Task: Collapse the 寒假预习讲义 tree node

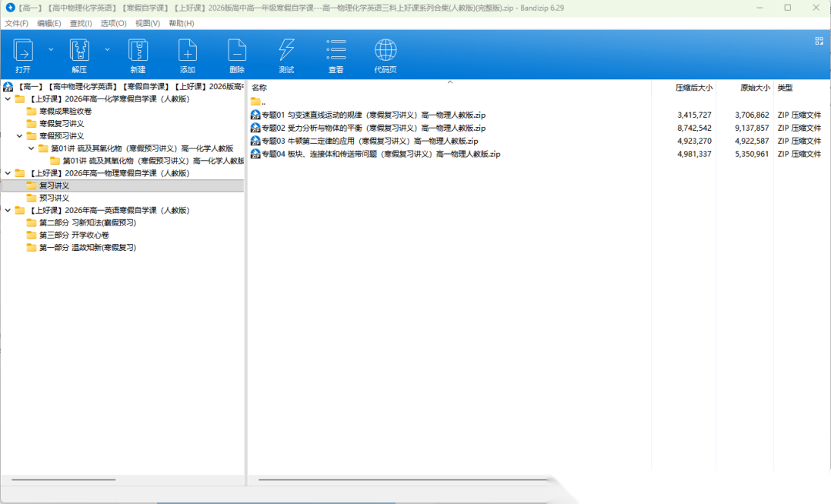Action: (x=20, y=136)
